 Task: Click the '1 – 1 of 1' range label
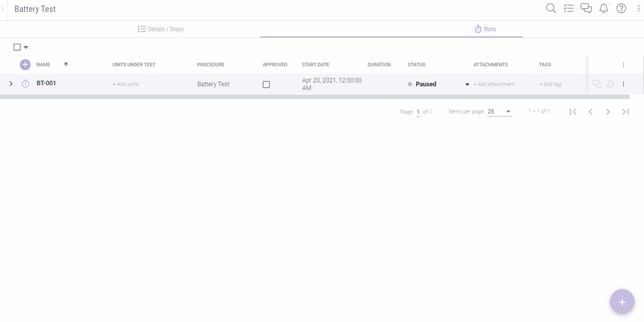tap(539, 111)
